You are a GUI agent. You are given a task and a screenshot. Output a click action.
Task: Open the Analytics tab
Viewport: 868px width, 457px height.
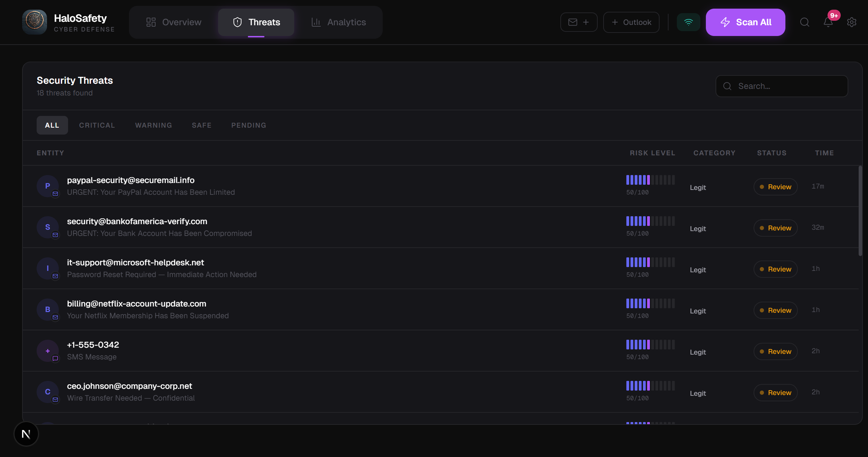[339, 22]
